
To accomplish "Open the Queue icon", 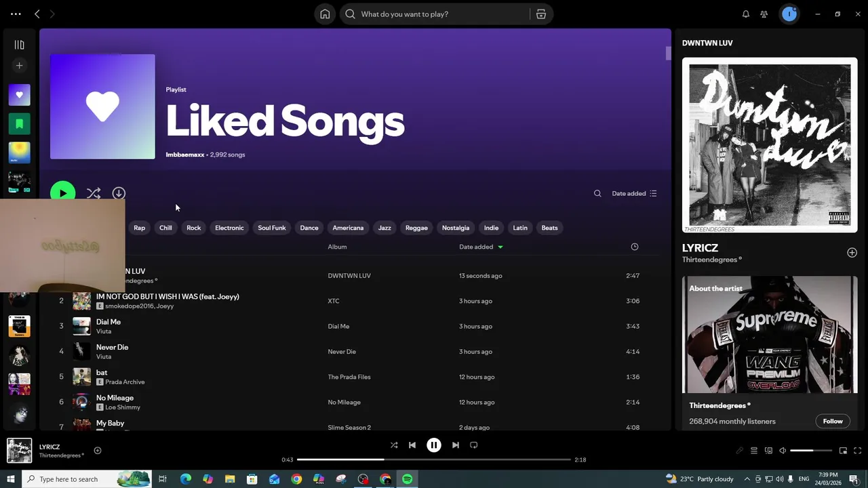I will pyautogui.click(x=754, y=451).
